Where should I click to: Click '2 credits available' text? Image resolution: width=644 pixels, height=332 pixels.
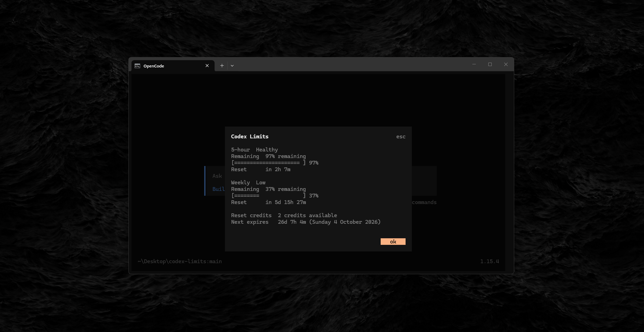tap(307, 215)
